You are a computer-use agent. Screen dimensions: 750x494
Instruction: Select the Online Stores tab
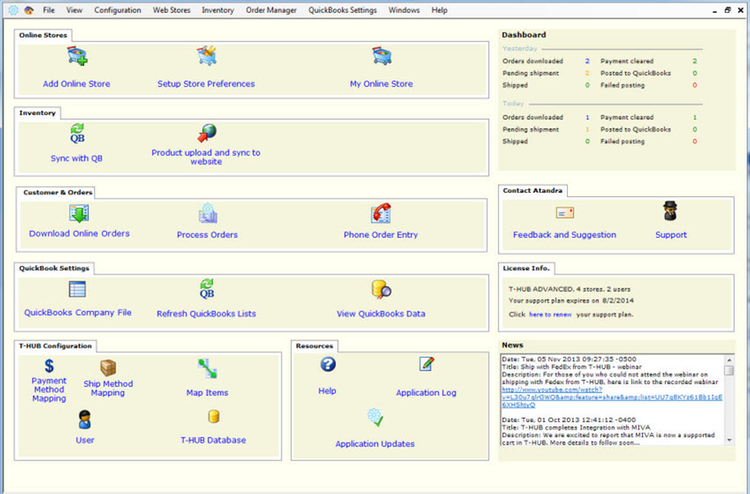click(43, 35)
